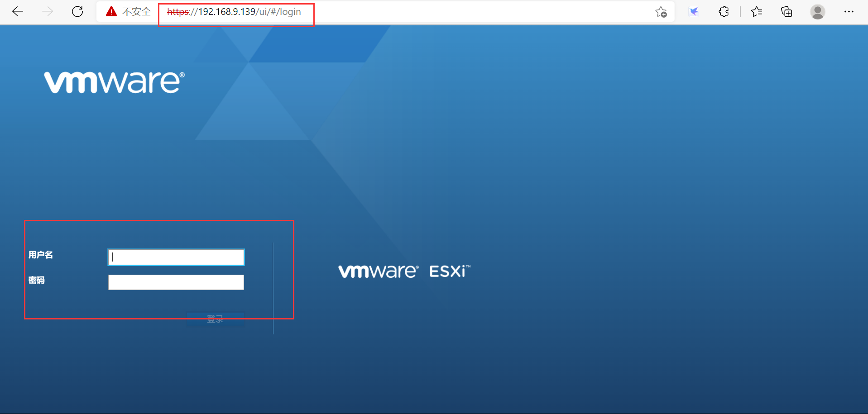Reload the ESXi login page
Image resolution: width=868 pixels, height=414 pixels.
[77, 12]
